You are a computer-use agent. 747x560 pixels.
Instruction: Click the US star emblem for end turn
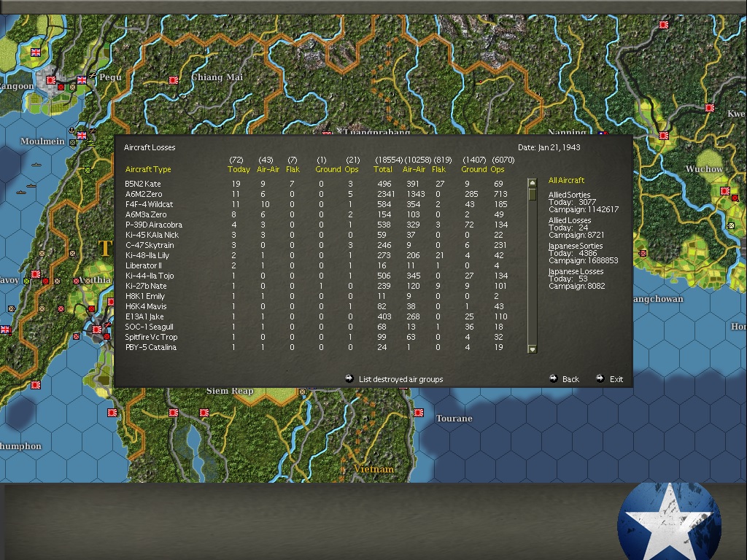[670, 521]
